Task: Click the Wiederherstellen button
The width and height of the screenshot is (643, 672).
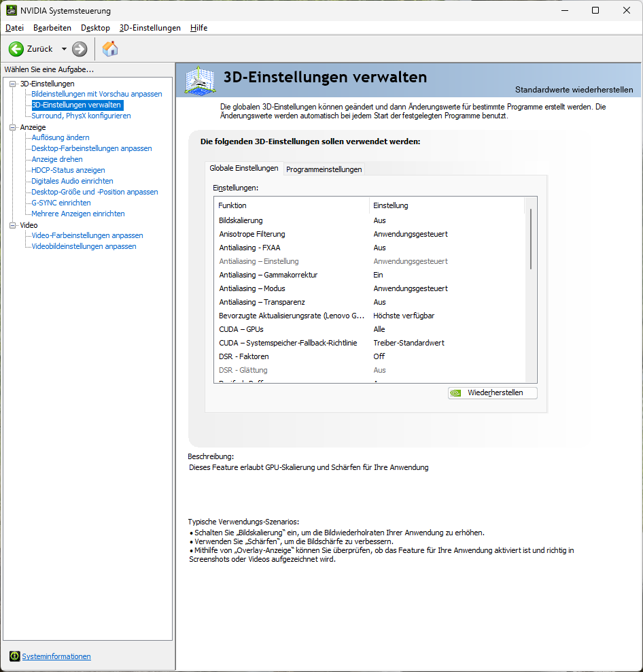Action: 493,392
